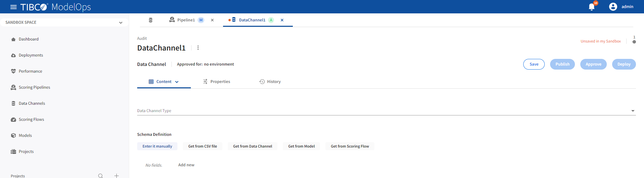Open the notifications bell

pyautogui.click(x=592, y=7)
